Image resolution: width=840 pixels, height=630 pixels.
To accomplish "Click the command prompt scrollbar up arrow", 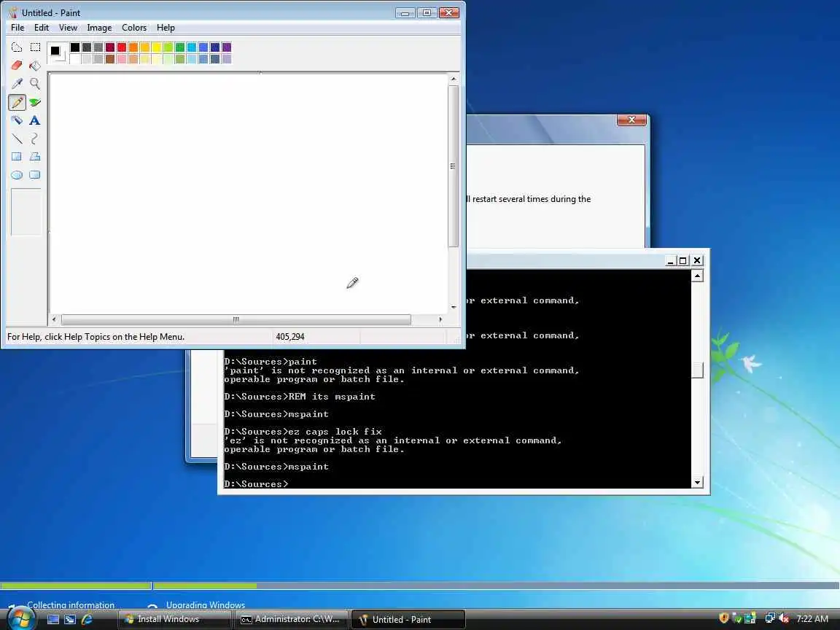I will pos(697,276).
